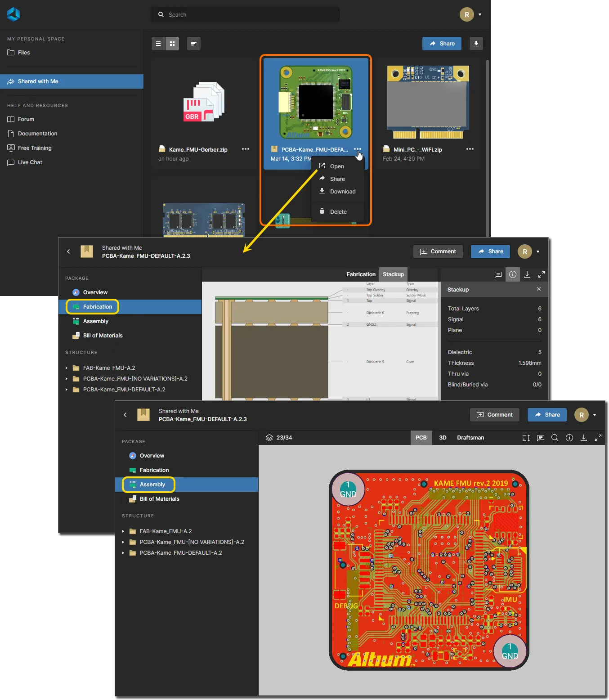Open the layers 23/34 selector

tap(279, 438)
